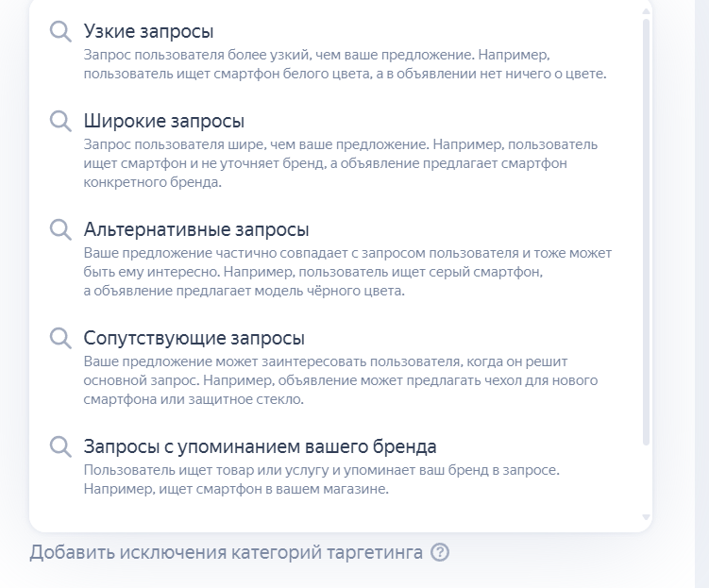Click the magnifier icon beside Сопутствующие запросы
709x588 pixels.
pos(60,338)
